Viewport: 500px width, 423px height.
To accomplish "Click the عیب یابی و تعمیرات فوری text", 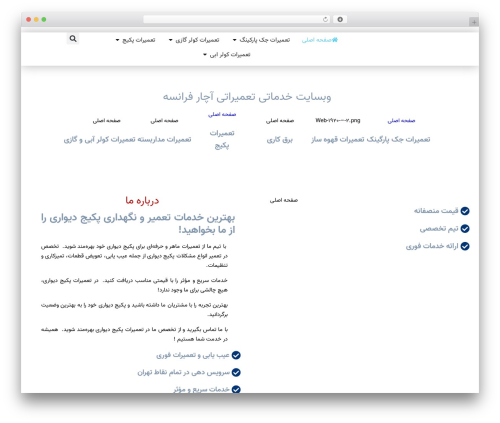I will [193, 355].
